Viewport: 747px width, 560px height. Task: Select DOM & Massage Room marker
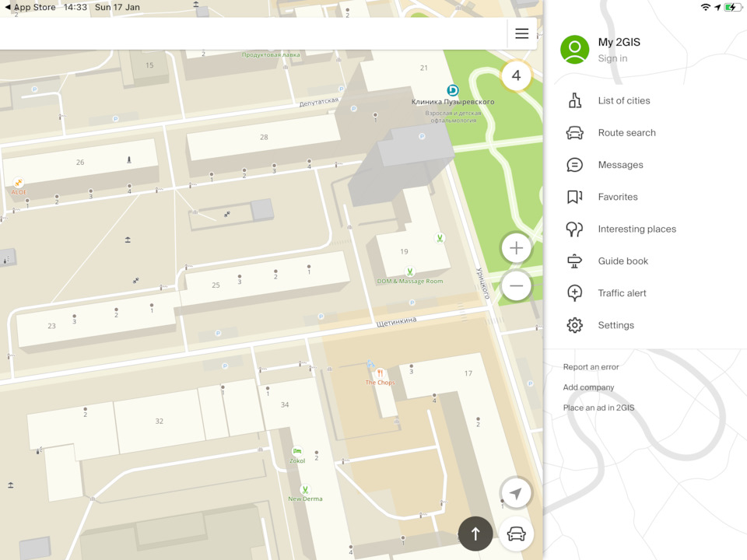[x=409, y=272]
